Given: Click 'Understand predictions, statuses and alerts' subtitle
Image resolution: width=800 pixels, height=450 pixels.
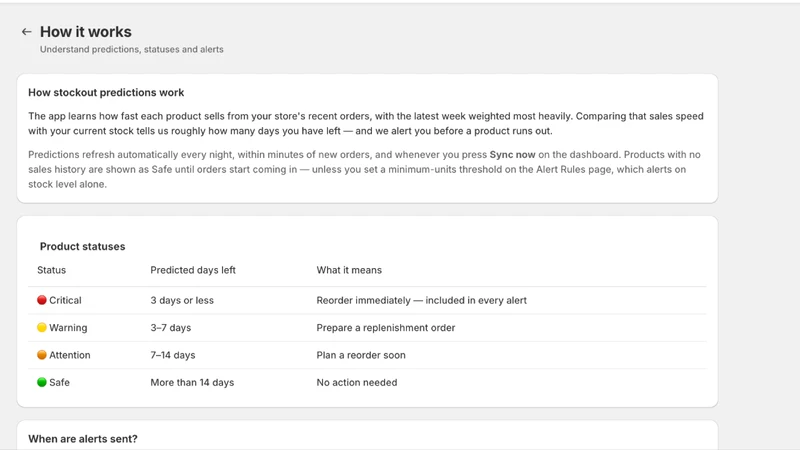Looking at the screenshot, I should [x=132, y=49].
